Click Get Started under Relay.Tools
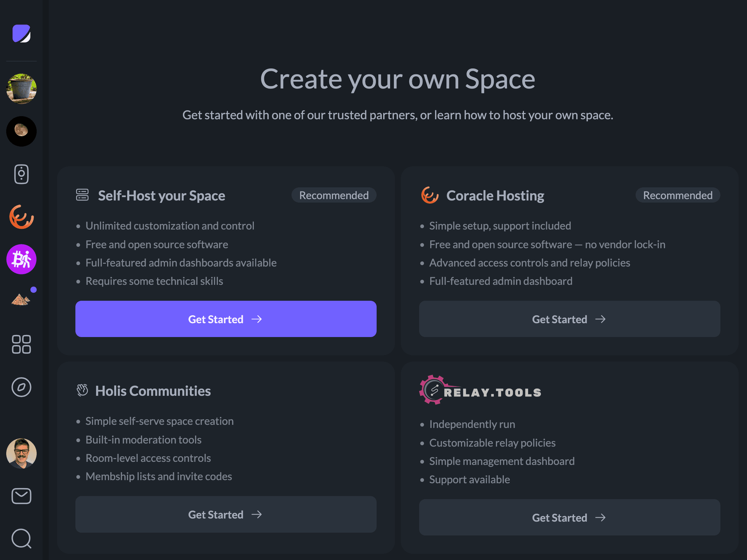This screenshot has height=560, width=747. [570, 517]
